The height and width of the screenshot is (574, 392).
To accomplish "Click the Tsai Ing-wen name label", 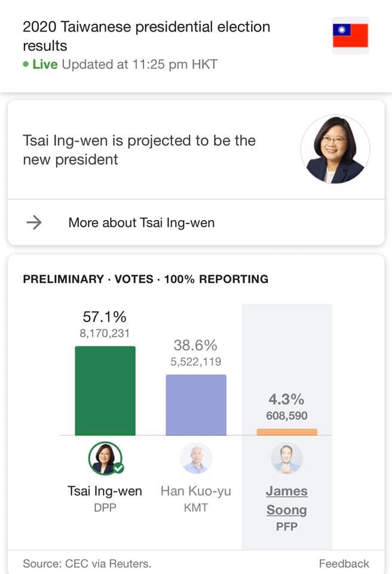I will coord(105,491).
